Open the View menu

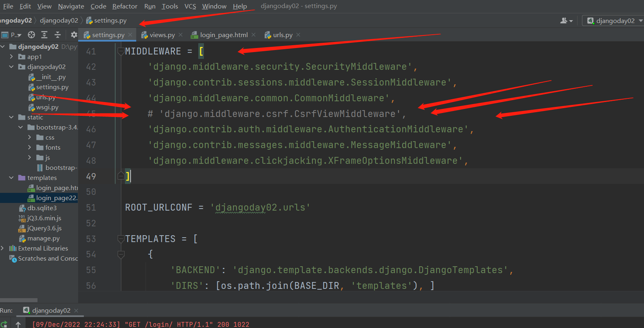coord(44,6)
